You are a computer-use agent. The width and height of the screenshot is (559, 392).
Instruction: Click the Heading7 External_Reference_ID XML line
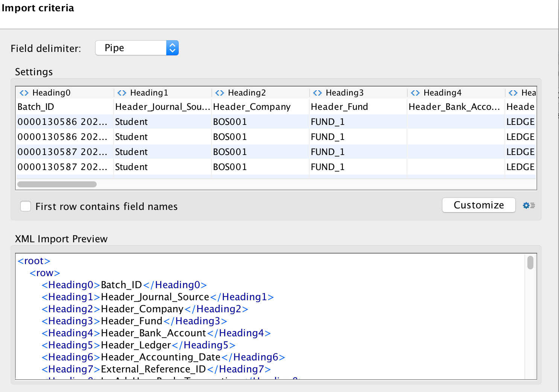156,369
